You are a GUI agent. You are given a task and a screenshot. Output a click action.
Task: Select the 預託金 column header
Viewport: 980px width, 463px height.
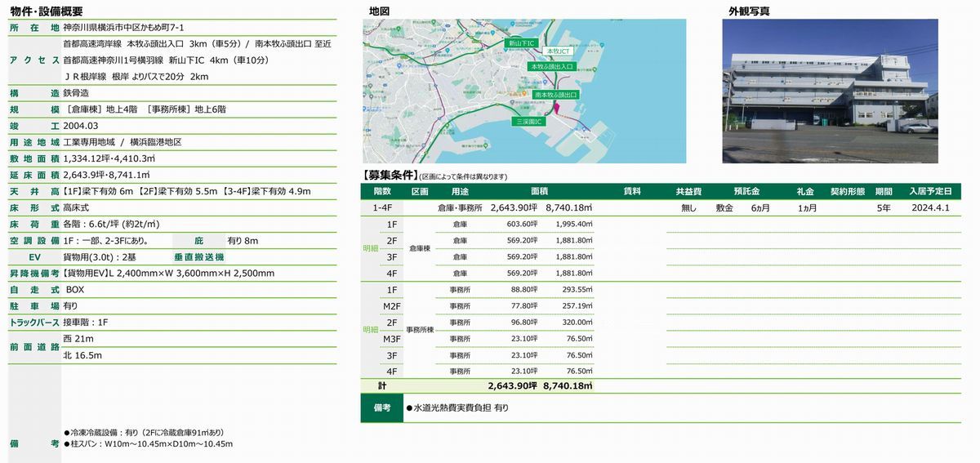[747, 191]
